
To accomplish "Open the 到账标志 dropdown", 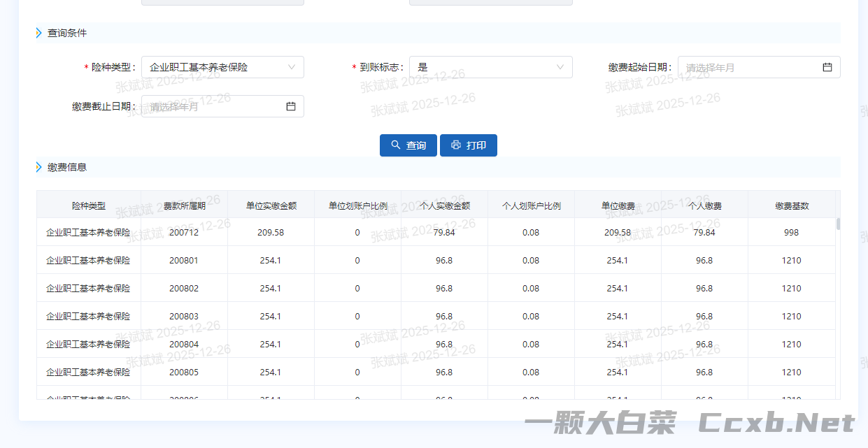I will (490, 67).
